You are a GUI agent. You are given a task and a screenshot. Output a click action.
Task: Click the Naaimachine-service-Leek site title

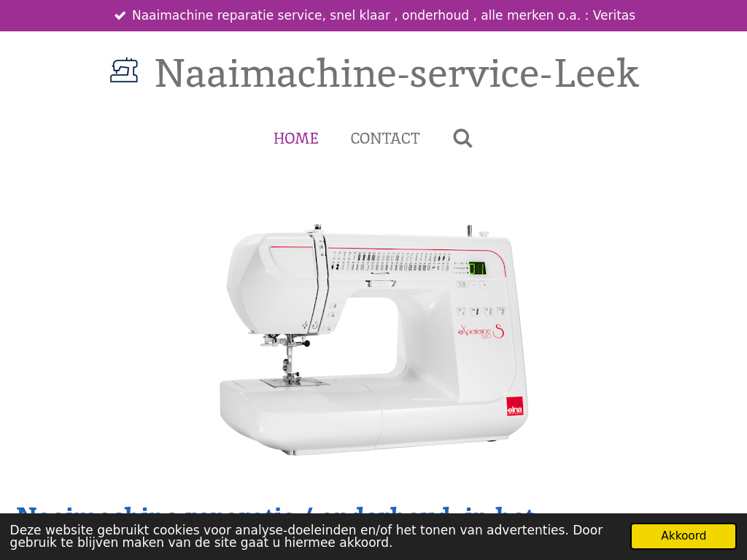tap(397, 73)
